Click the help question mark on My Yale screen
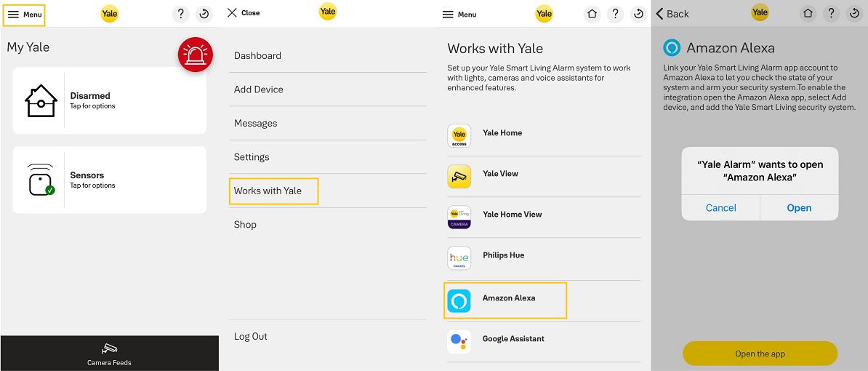 coord(180,14)
